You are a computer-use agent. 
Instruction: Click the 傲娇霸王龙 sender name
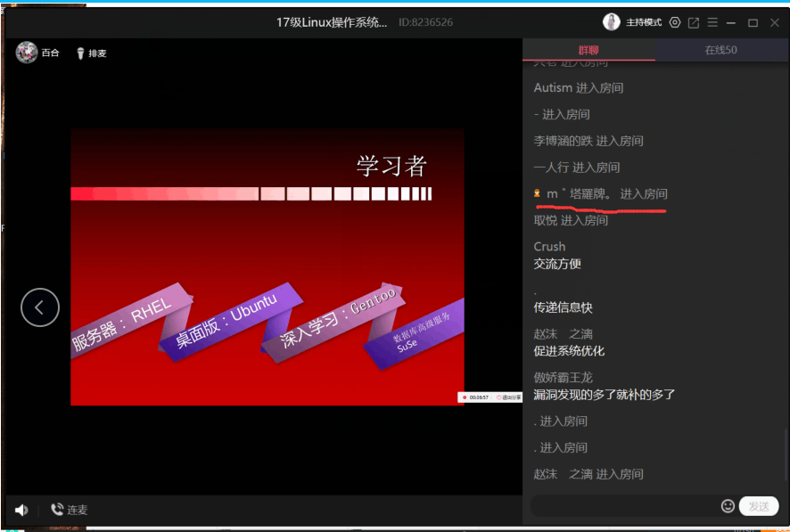564,378
